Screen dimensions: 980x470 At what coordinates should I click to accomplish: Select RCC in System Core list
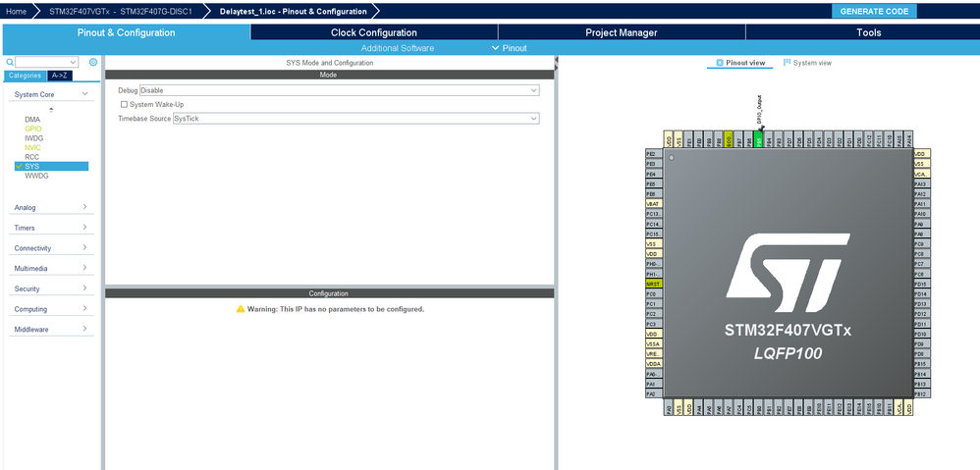pos(31,157)
